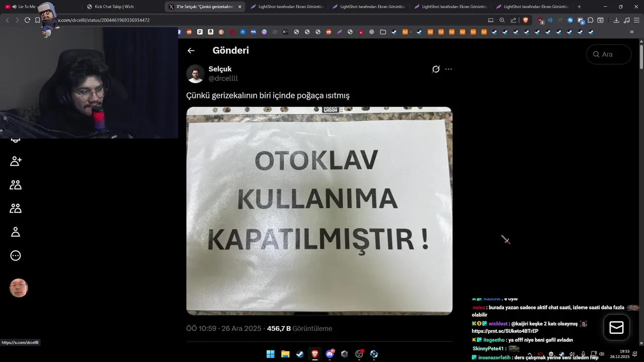Open the Windows Start button

point(271,354)
